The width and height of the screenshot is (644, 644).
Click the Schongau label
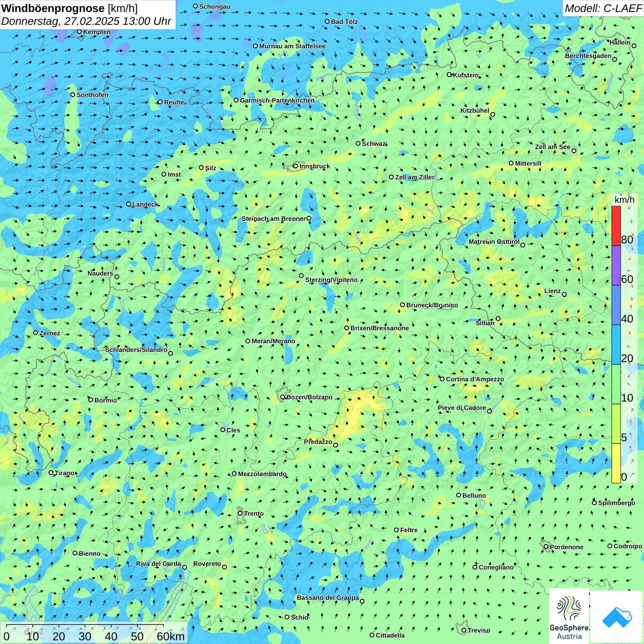point(214,6)
